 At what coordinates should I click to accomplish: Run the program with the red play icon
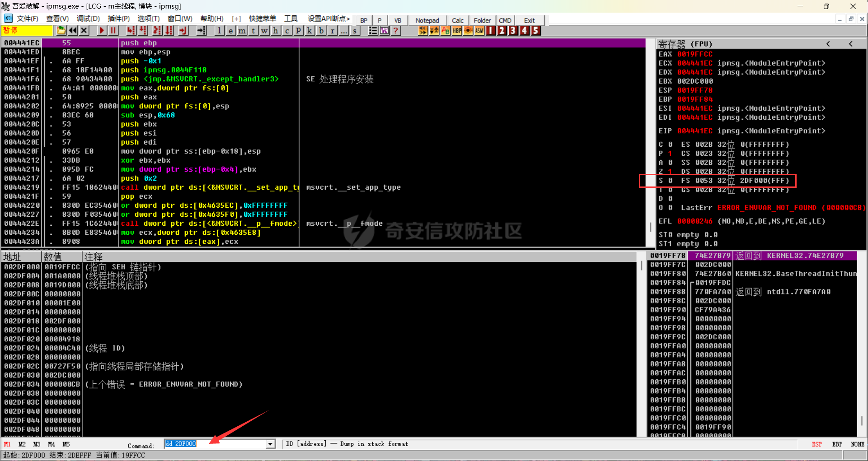pyautogui.click(x=102, y=31)
